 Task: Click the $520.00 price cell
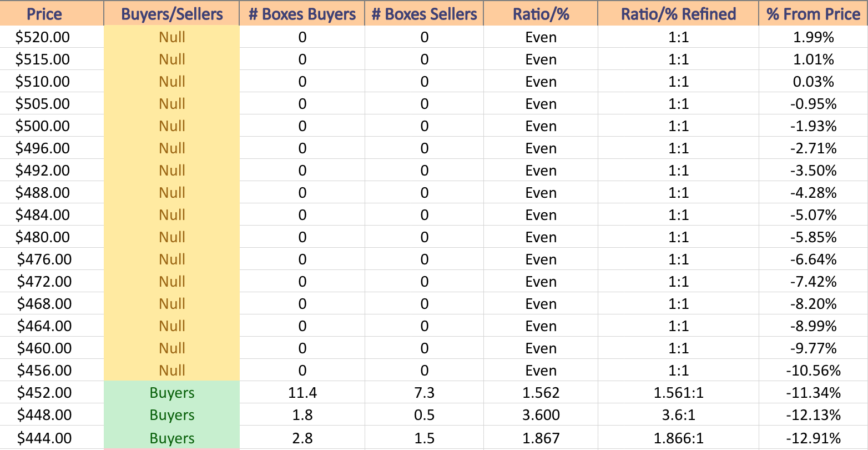[x=52, y=37]
